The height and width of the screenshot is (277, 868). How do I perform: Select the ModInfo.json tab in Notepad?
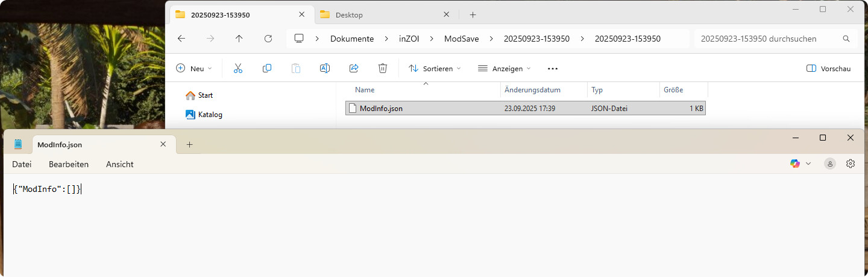point(104,144)
